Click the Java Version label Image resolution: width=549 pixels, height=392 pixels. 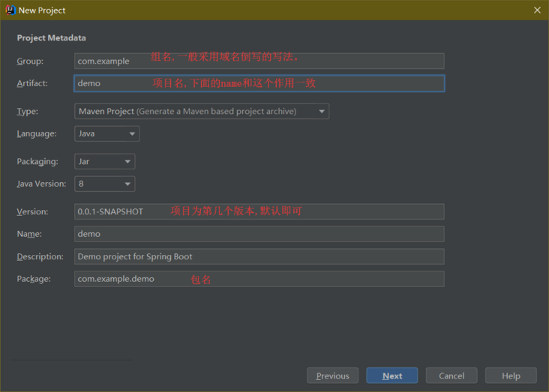41,184
